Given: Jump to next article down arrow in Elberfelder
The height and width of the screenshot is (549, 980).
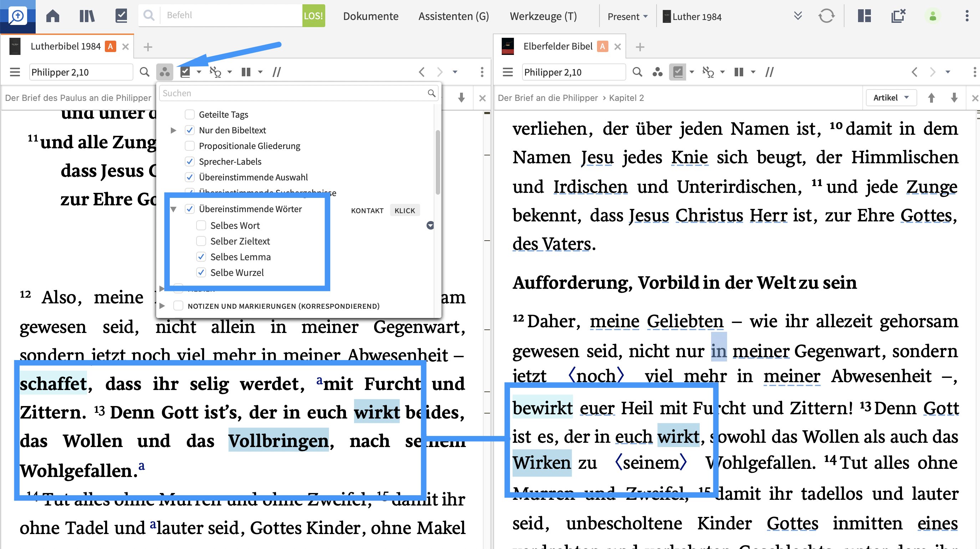Looking at the screenshot, I should tap(954, 98).
